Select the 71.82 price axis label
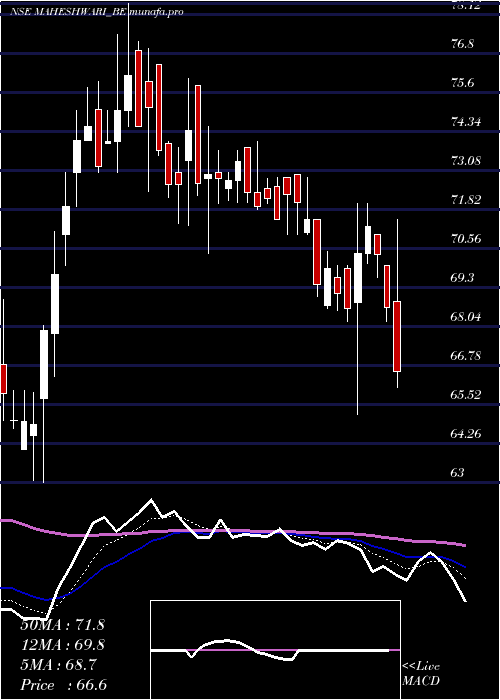 [x=466, y=200]
